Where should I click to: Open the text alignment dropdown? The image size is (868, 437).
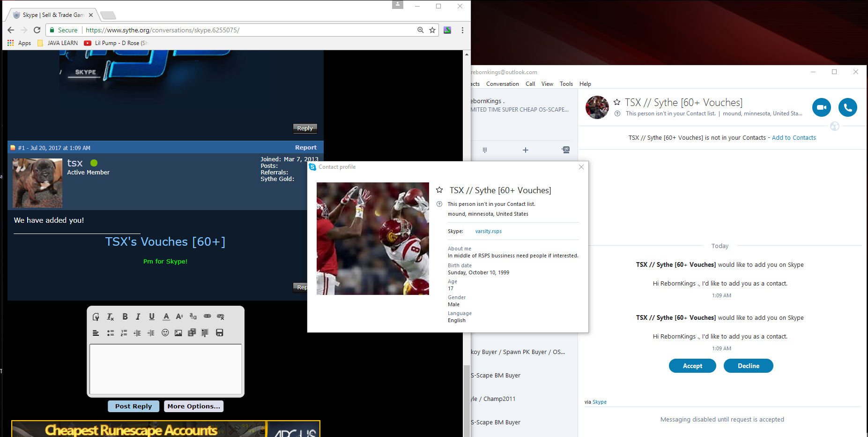pos(96,333)
